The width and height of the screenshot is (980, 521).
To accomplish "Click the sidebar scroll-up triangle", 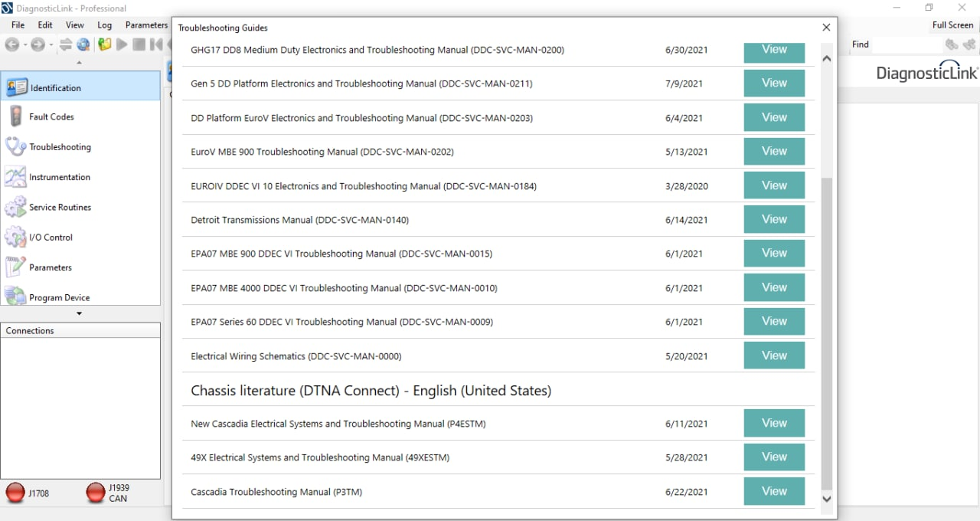I will [x=80, y=63].
